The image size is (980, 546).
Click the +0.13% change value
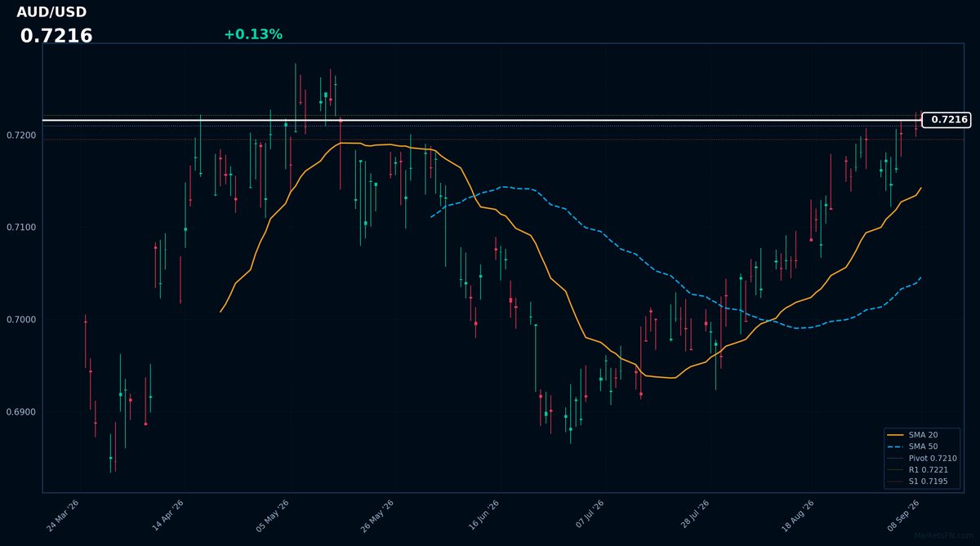click(253, 34)
